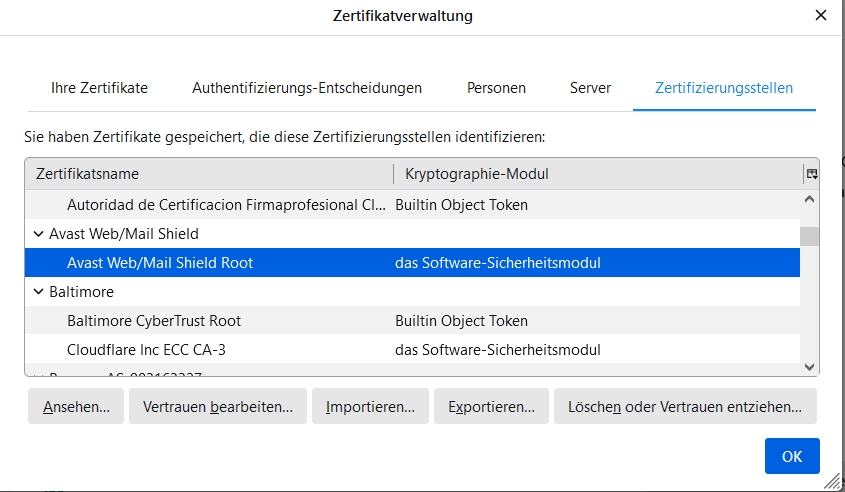
Task: Click scrollbar down arrow in certificate list
Action: (x=810, y=367)
